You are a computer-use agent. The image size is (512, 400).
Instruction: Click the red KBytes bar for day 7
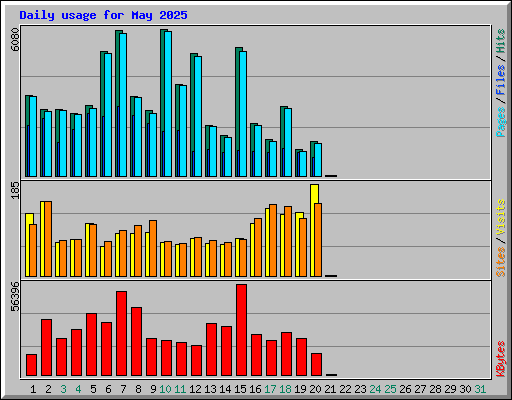pos(122,334)
